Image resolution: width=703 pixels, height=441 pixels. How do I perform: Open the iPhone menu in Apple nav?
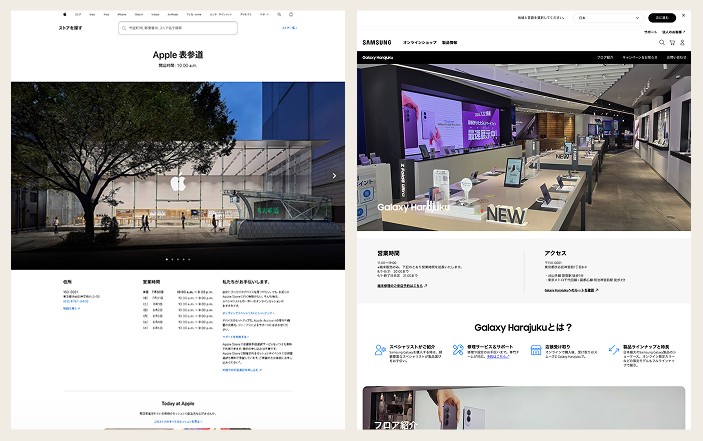122,14
